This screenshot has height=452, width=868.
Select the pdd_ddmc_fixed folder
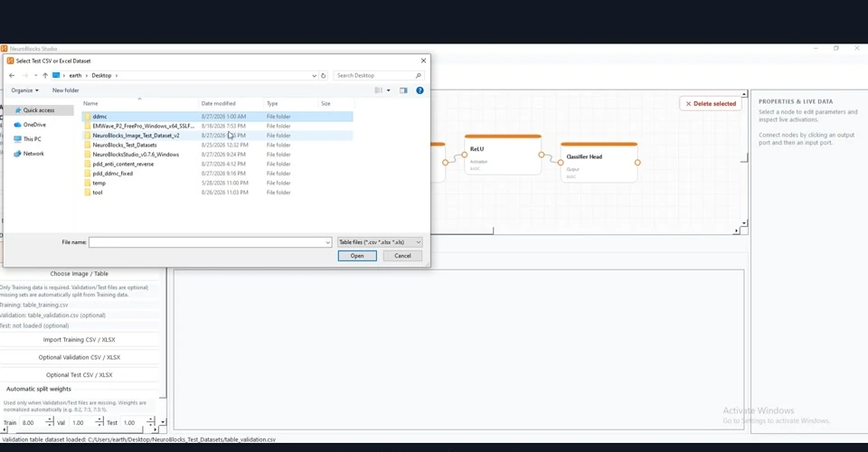pyautogui.click(x=218, y=174)
